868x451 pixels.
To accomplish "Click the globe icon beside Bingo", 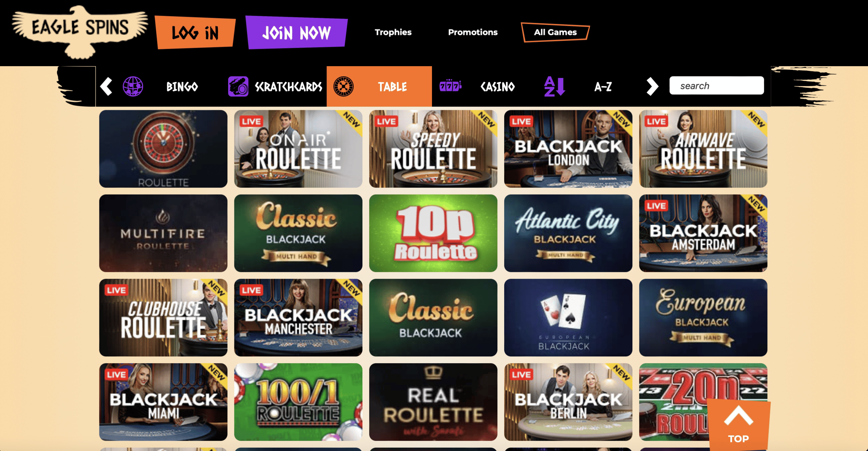I will point(133,86).
